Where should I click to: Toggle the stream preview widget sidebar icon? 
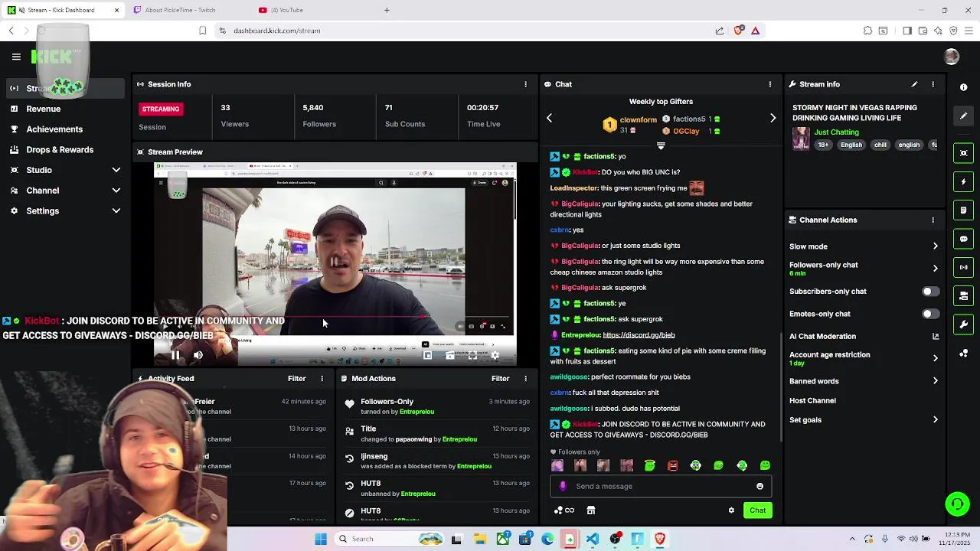[964, 153]
